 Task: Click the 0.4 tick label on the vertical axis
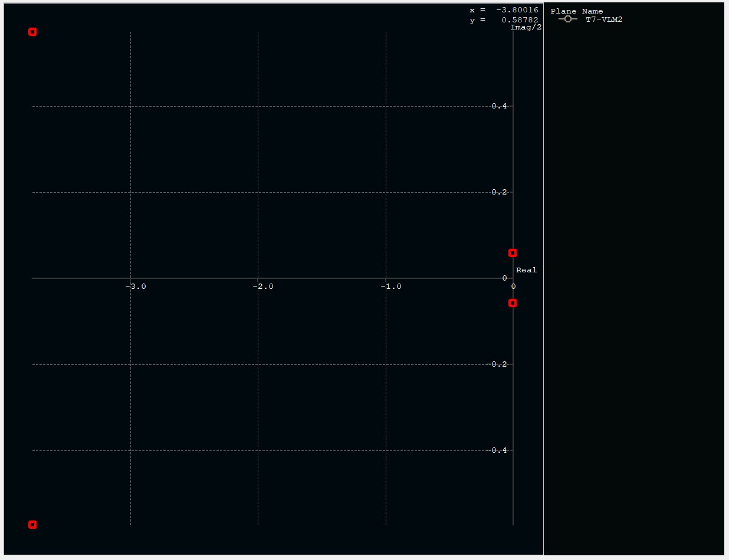(499, 106)
